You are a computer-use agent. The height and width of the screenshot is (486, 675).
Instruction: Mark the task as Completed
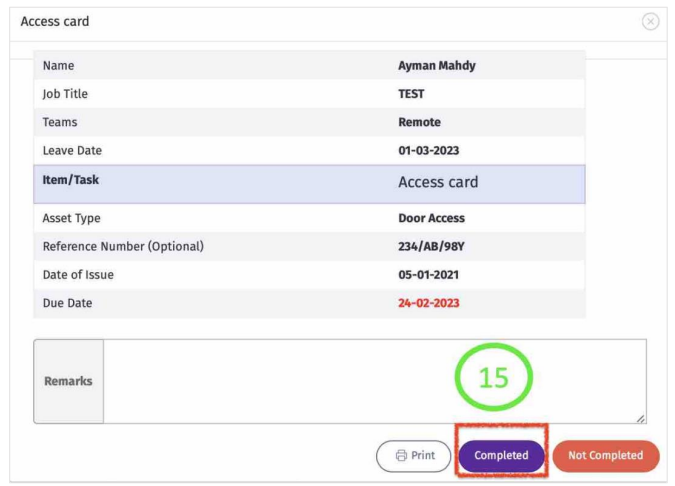coord(501,456)
